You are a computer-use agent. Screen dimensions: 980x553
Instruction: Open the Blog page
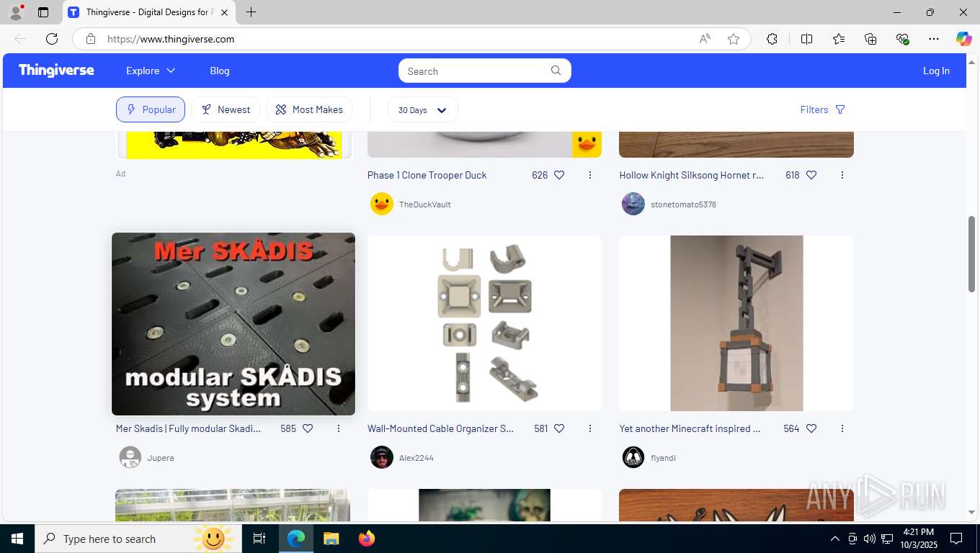point(220,71)
